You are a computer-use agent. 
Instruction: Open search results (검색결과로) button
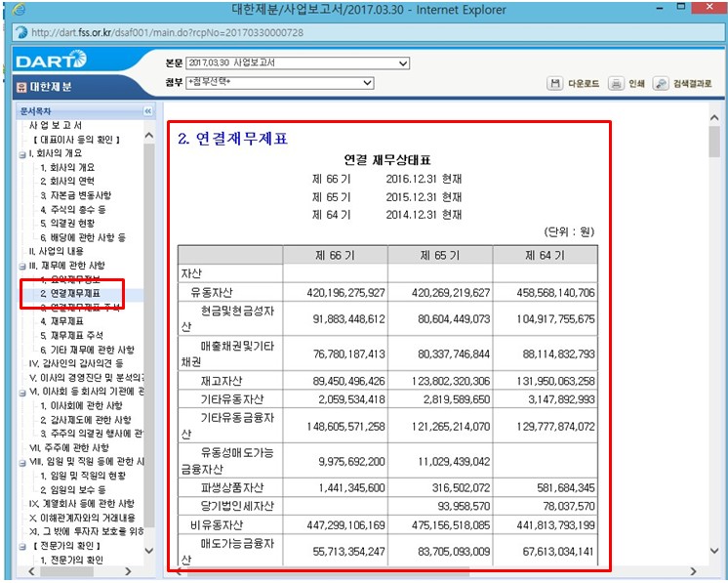point(661,84)
